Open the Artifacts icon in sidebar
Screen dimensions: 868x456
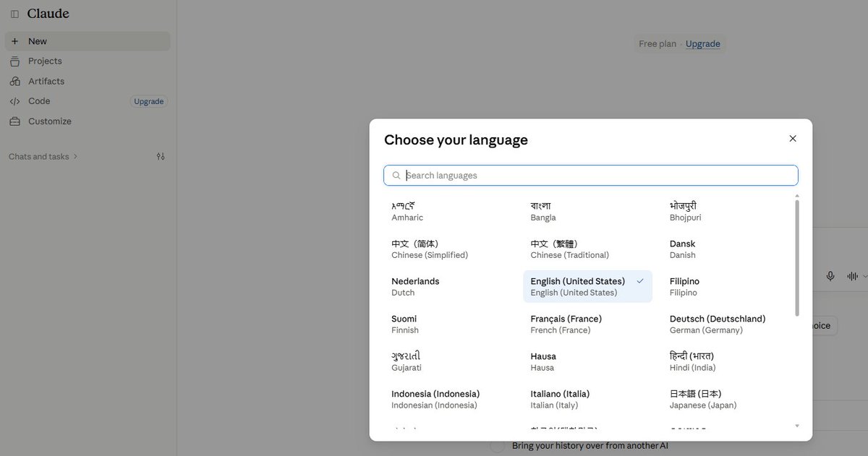point(14,82)
